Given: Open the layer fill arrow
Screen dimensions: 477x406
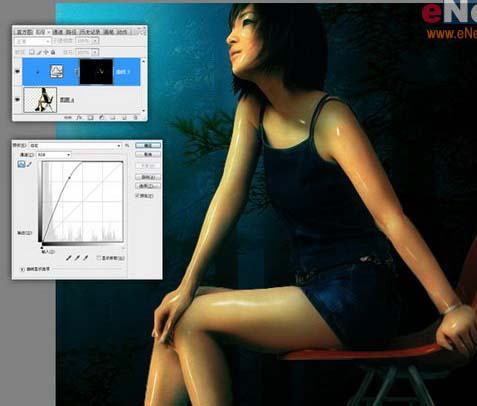Looking at the screenshot, I should pyautogui.click(x=95, y=52).
